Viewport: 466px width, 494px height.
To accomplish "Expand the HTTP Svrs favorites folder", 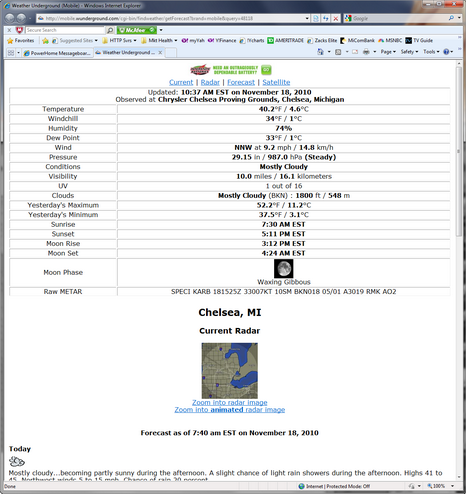I will 119,41.
